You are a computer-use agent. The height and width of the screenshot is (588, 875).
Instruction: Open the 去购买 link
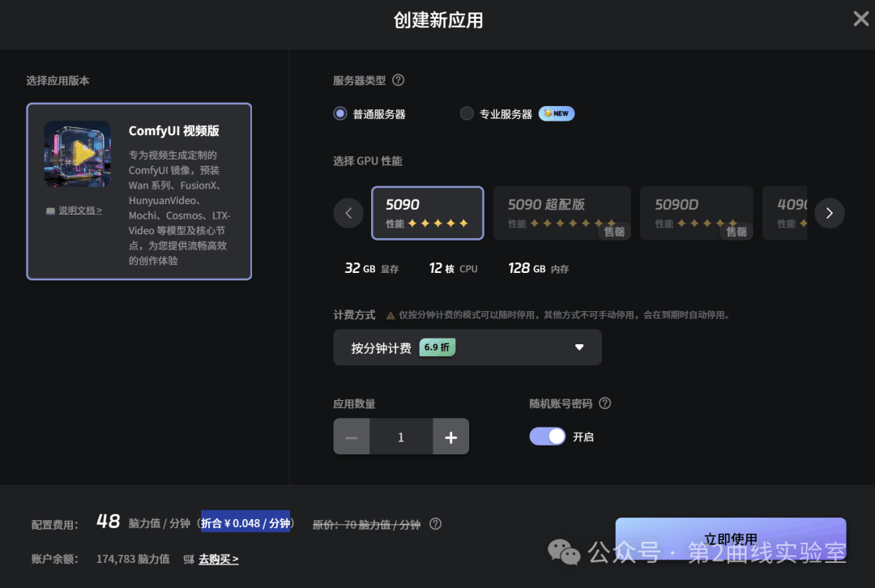pos(219,559)
